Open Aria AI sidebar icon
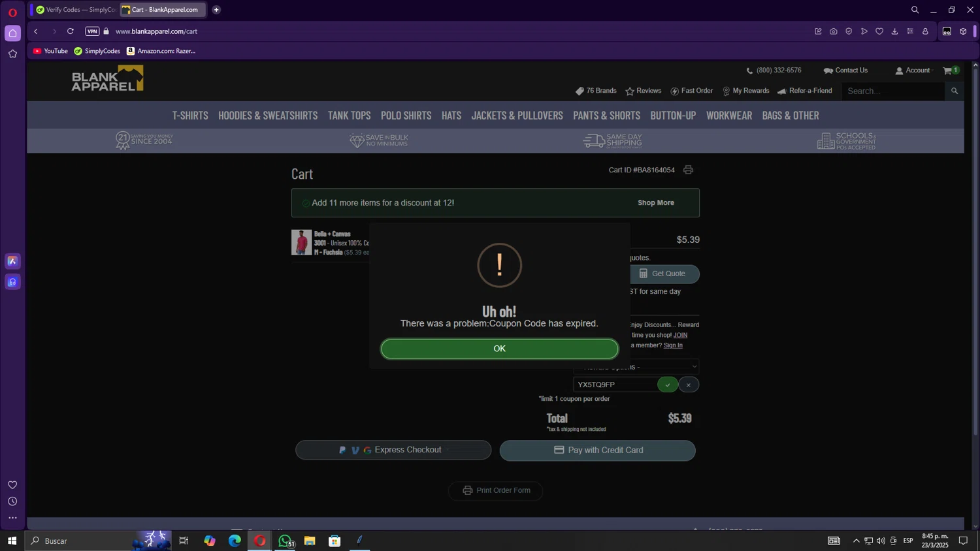The image size is (980, 551). (12, 261)
